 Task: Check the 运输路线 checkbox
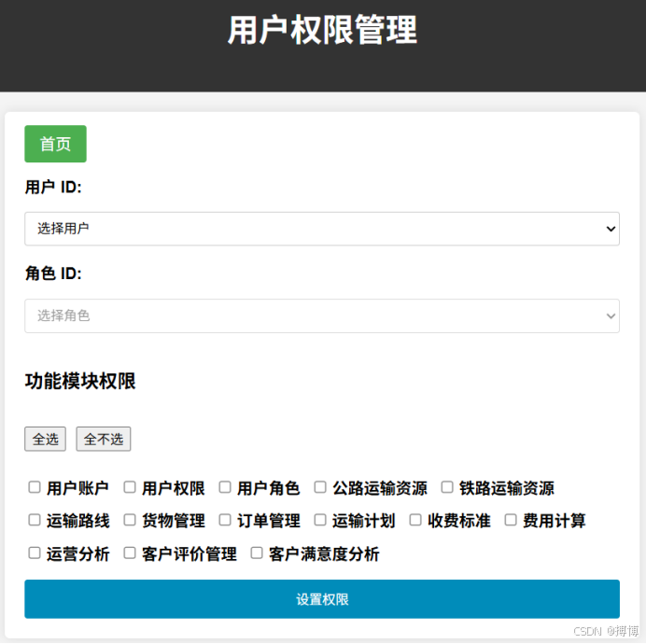[35, 520]
